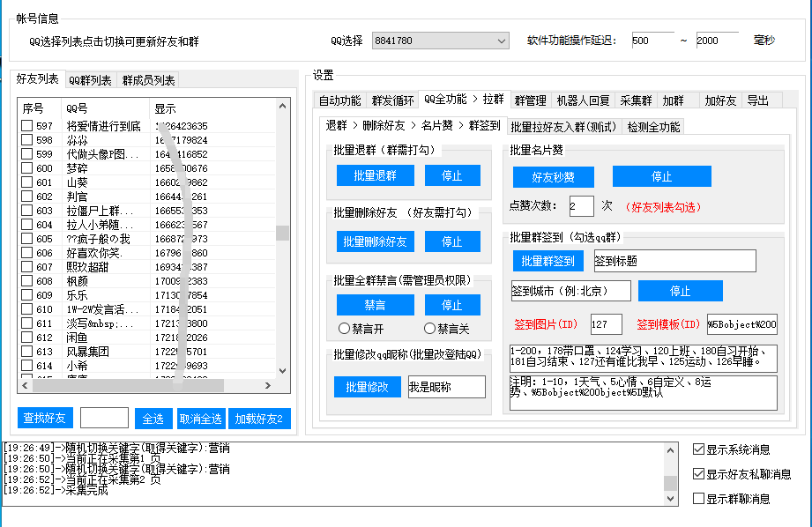
Task: Click 停止 next to 批里删除好友
Action: point(452,241)
